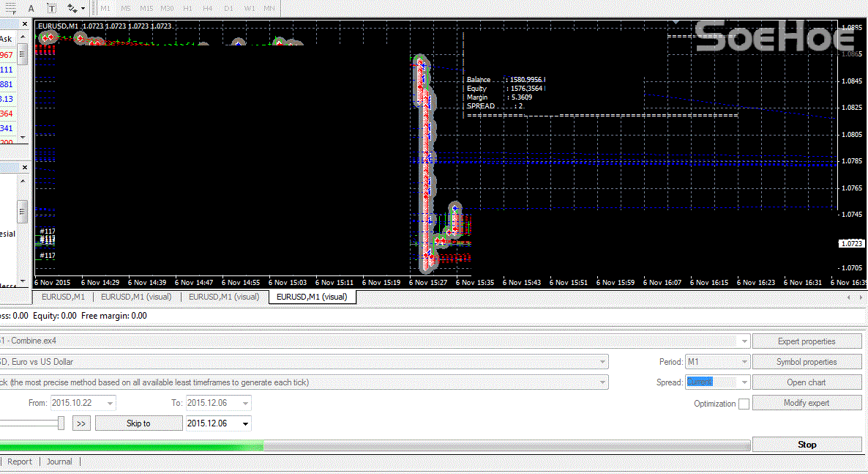Switch to H1 timeframe
The height and width of the screenshot is (474, 868).
pos(187,8)
